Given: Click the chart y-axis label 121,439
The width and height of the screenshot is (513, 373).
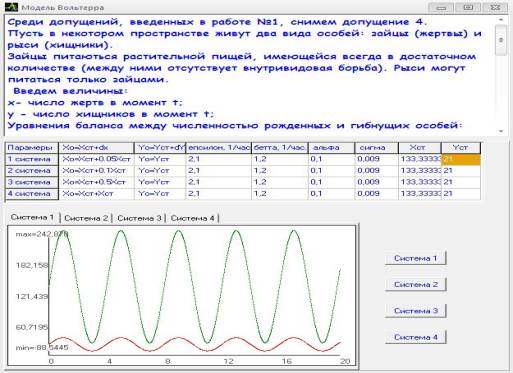Looking at the screenshot, I should 32,296.
